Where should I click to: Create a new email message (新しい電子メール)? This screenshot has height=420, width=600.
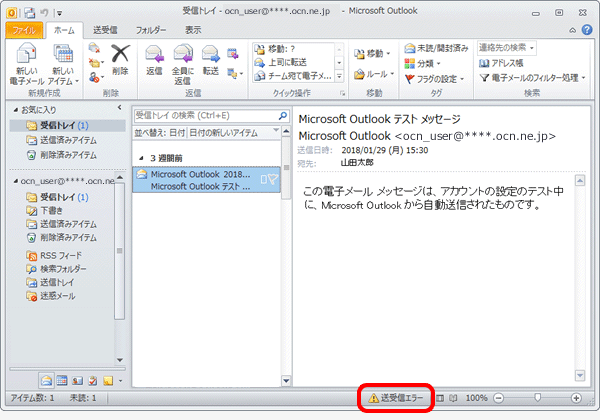[x=26, y=64]
